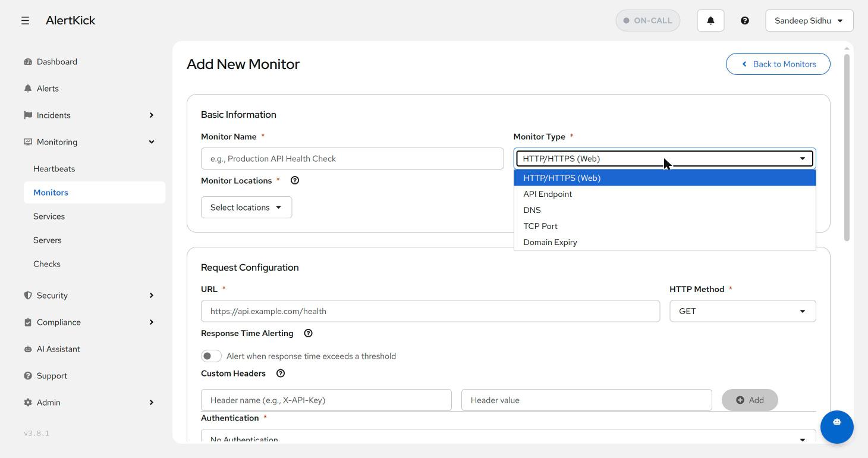Screen dimensions: 868x458
Task: Open Monitor Locations help tooltip icon
Action: (295, 180)
